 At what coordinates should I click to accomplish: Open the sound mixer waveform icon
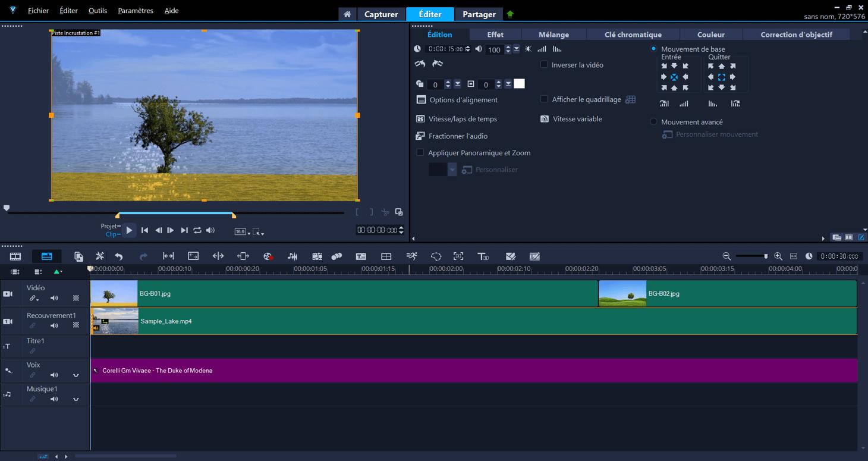(293, 256)
